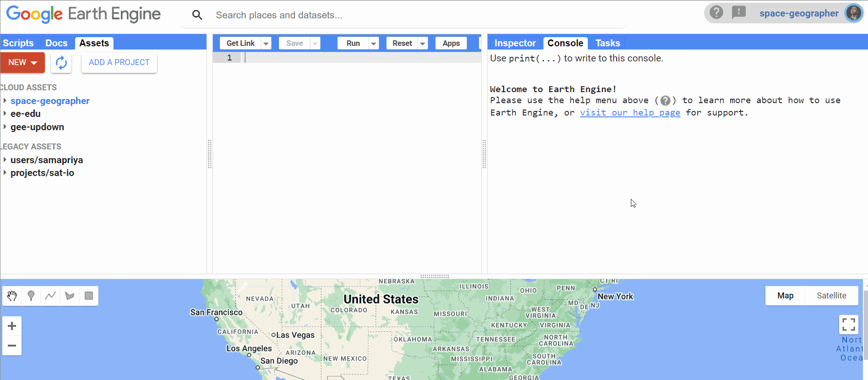Switch the map to Satellite view
Screen dimensions: 868x380
coord(831,296)
